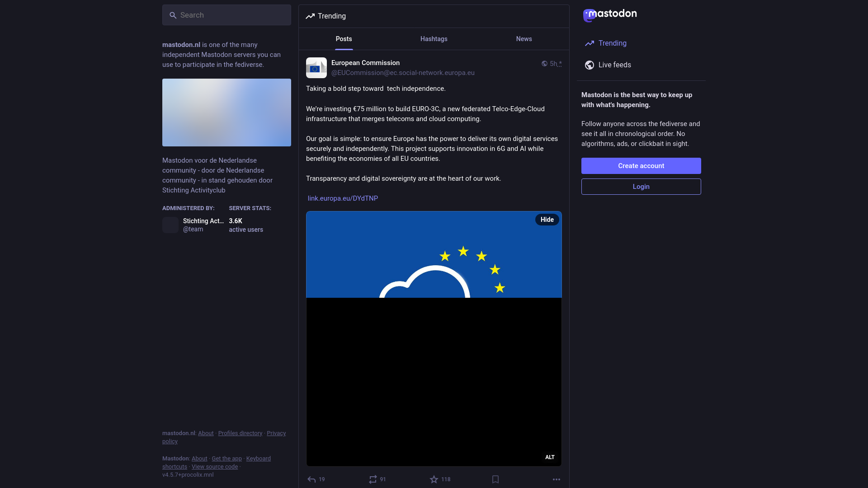Open the Keyboard shortcuts link

click(x=217, y=463)
